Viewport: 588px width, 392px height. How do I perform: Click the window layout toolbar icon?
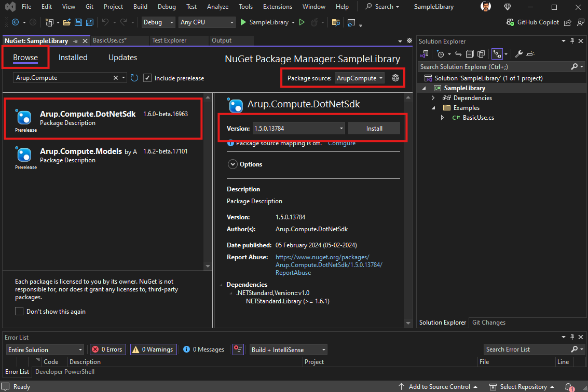point(351,22)
